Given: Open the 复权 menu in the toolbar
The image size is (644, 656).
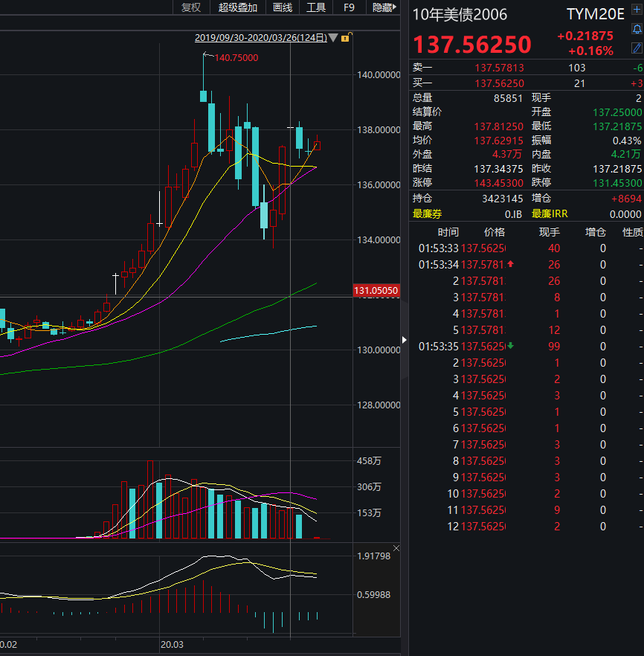Looking at the screenshot, I should (191, 7).
